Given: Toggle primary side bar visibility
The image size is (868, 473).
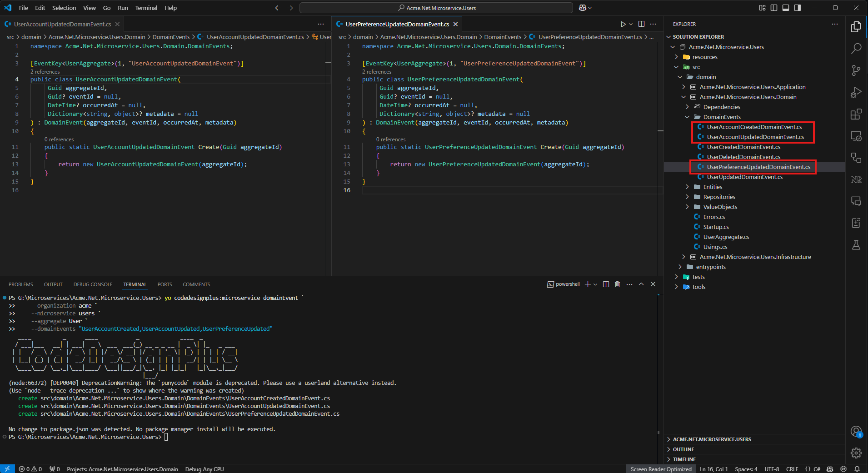Looking at the screenshot, I should [x=774, y=8].
